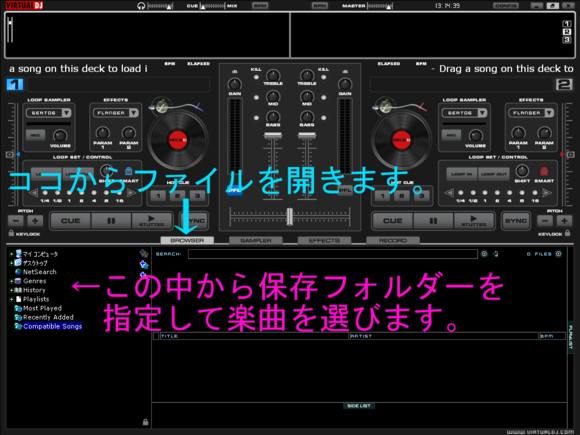
Task: Switch to the Browser tab
Action: click(x=187, y=240)
